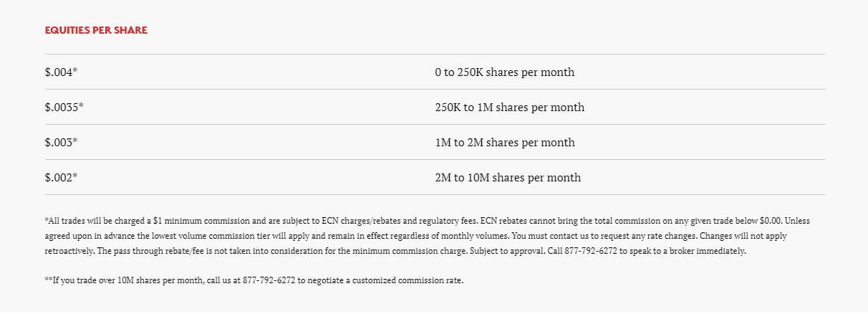The height and width of the screenshot is (314, 868).
Task: Select the $.002* per-share rate
Action: (60, 178)
